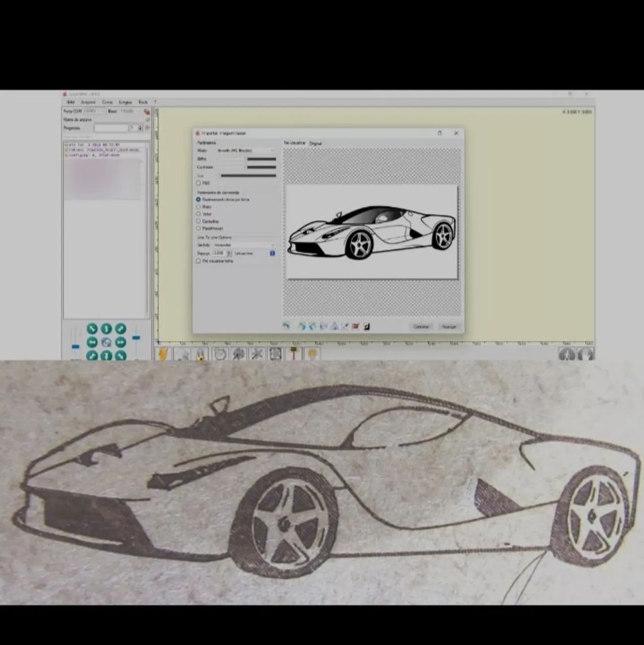Open the Sentido direction dropdown
This screenshot has height=645, width=644.
click(x=244, y=245)
